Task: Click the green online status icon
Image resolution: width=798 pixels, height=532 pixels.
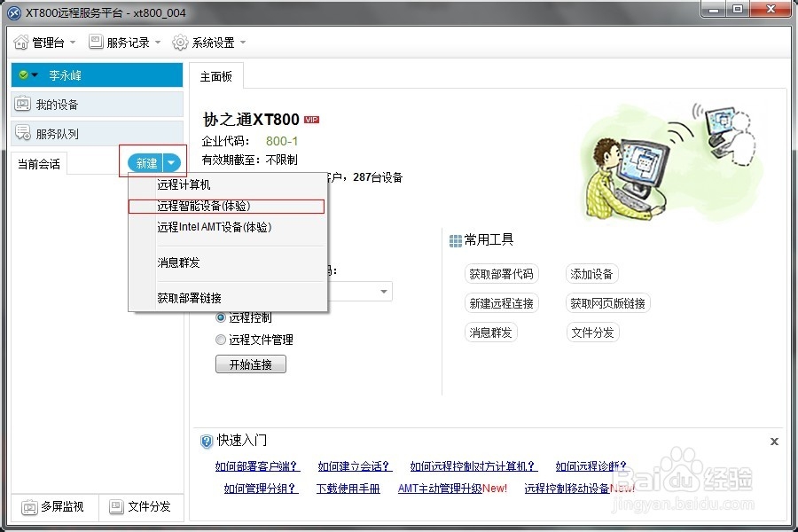Action: coord(23,75)
